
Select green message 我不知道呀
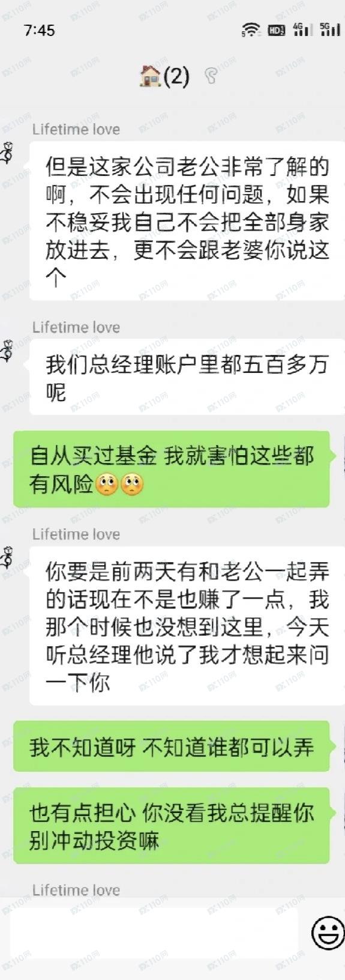[x=172, y=747]
